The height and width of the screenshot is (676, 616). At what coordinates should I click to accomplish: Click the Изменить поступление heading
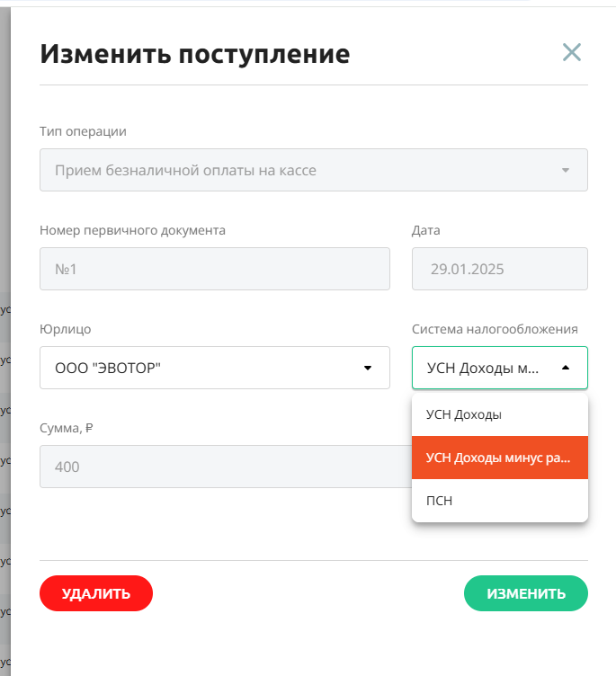pyautogui.click(x=195, y=54)
